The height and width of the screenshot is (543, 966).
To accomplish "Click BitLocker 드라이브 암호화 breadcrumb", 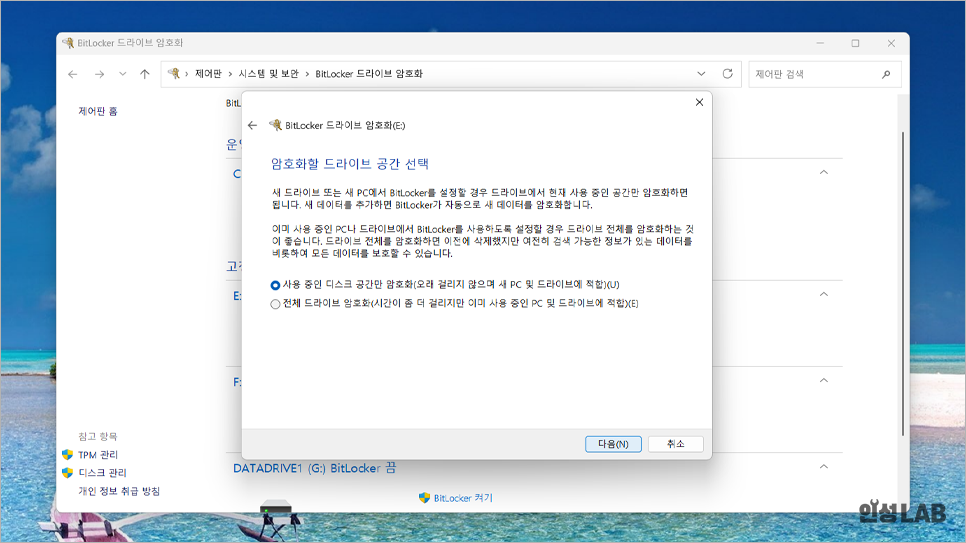I will (369, 74).
